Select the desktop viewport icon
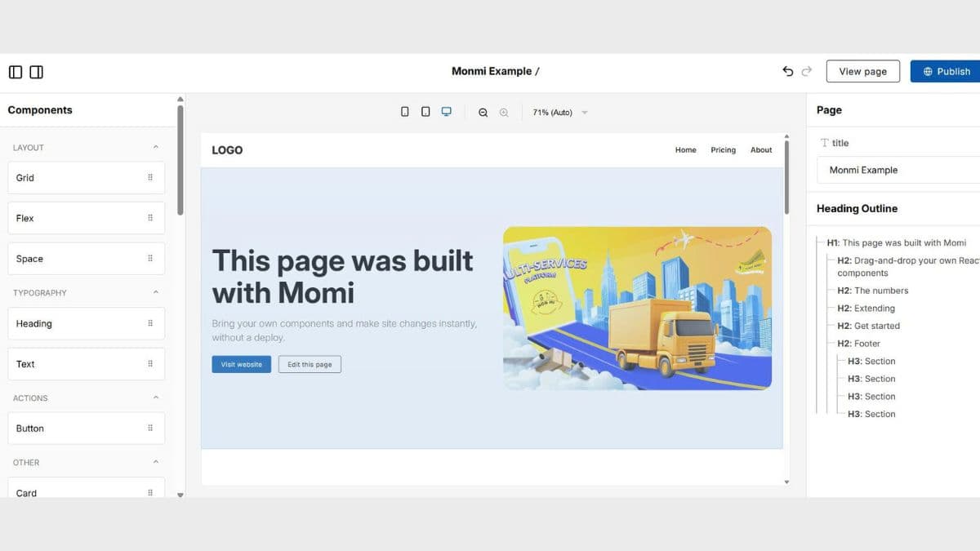 coord(446,112)
